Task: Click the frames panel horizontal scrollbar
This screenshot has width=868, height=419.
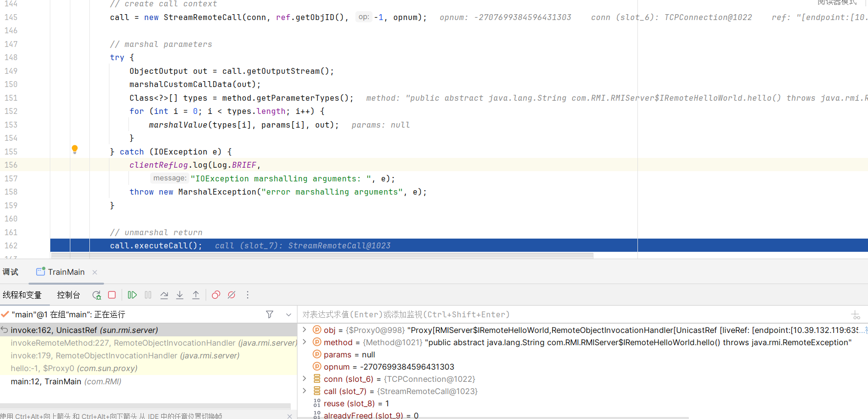Action: (145, 406)
